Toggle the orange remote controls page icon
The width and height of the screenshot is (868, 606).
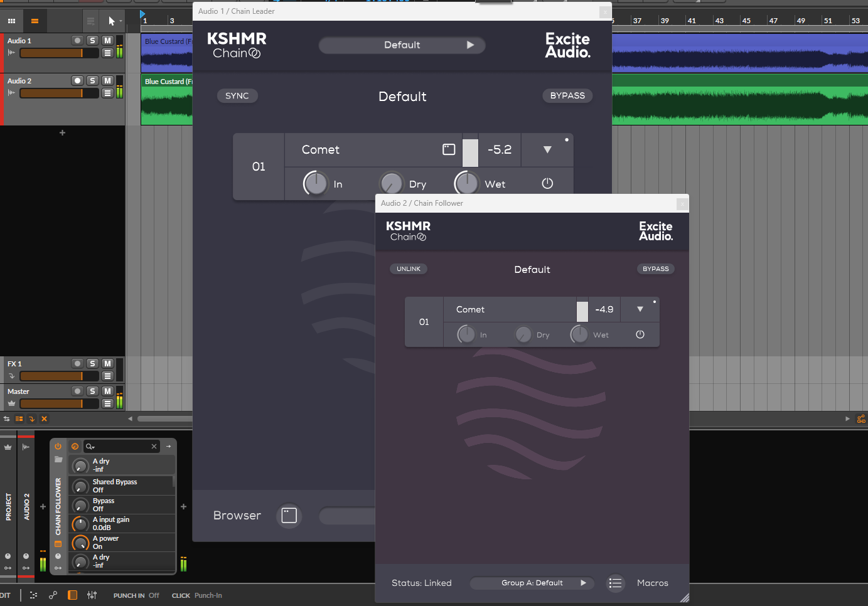[x=75, y=446]
